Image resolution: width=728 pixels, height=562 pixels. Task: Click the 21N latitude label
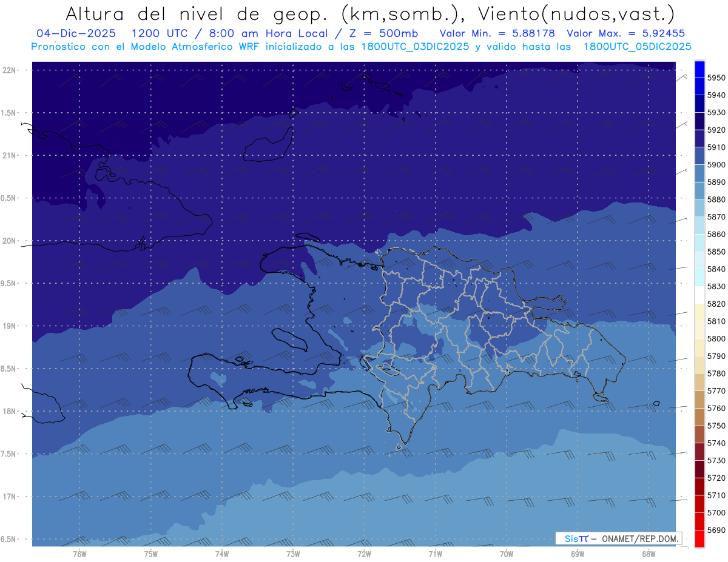(x=10, y=156)
